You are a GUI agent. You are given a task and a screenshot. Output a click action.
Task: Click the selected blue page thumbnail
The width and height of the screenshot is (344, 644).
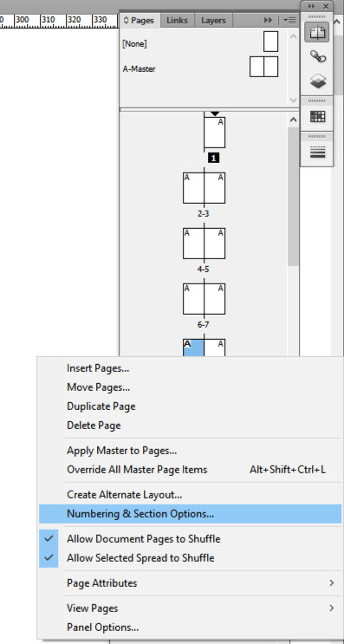tap(193, 348)
